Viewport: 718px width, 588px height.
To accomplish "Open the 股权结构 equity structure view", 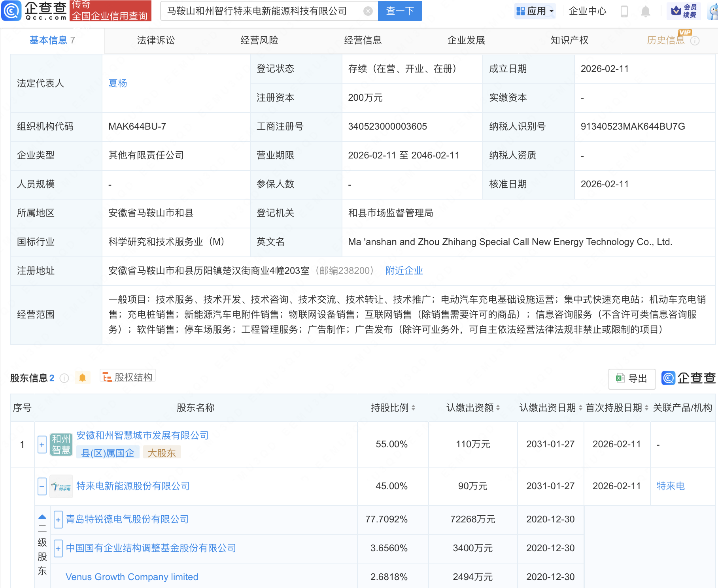I will [128, 377].
